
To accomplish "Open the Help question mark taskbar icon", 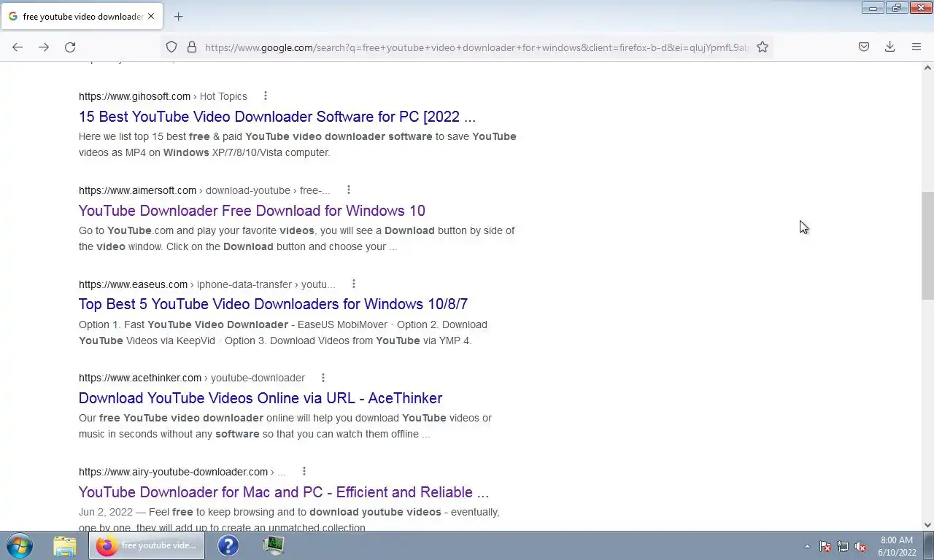I will click(228, 545).
